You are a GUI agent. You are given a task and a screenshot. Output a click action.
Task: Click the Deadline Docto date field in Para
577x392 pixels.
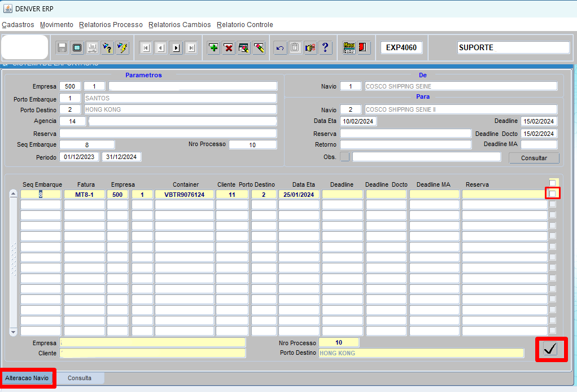pyautogui.click(x=539, y=134)
